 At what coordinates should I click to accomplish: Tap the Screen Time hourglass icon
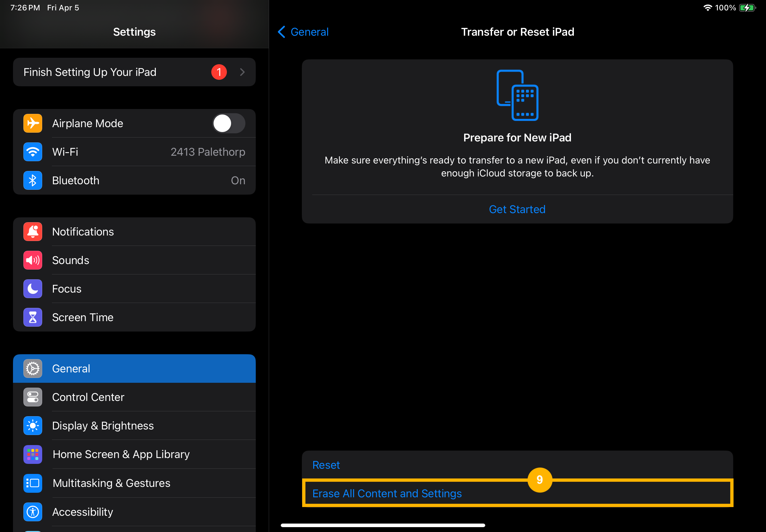coord(33,317)
